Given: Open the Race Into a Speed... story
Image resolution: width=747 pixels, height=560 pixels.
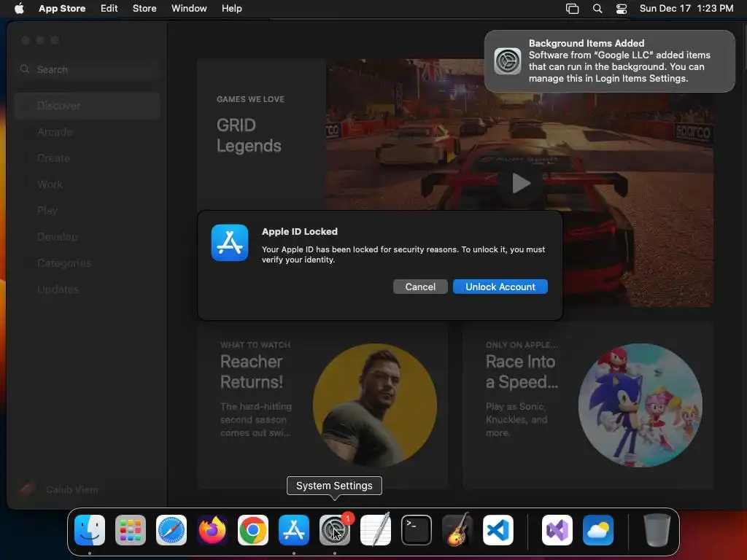Looking at the screenshot, I should (x=588, y=405).
